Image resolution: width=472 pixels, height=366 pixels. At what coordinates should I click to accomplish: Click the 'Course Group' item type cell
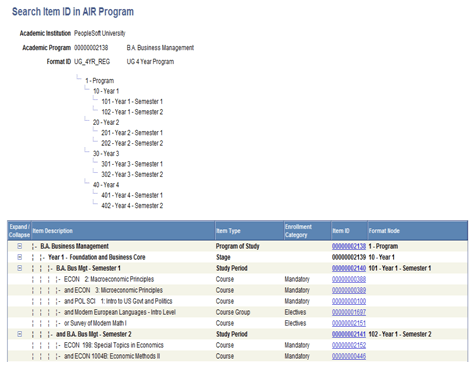tap(233, 312)
